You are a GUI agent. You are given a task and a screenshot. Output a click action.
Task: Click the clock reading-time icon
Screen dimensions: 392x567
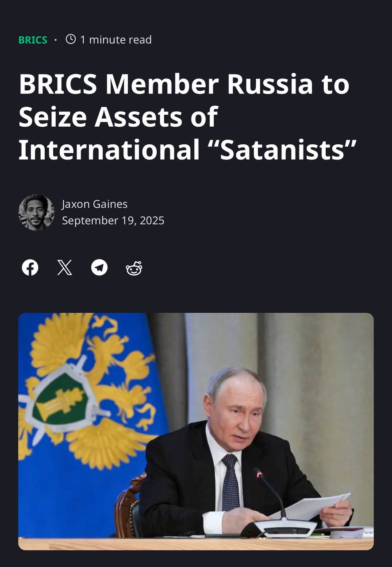pos(70,39)
